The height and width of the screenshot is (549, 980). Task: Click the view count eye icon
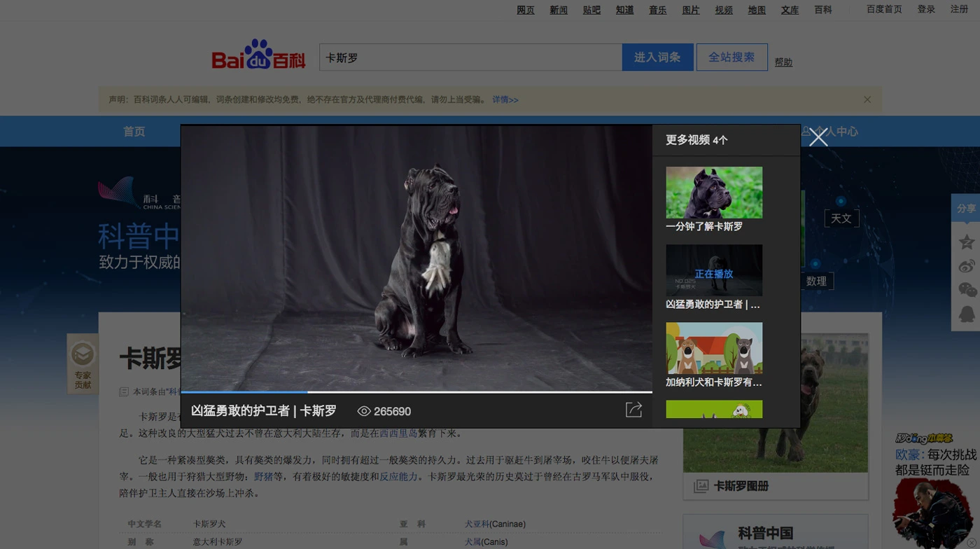363,411
